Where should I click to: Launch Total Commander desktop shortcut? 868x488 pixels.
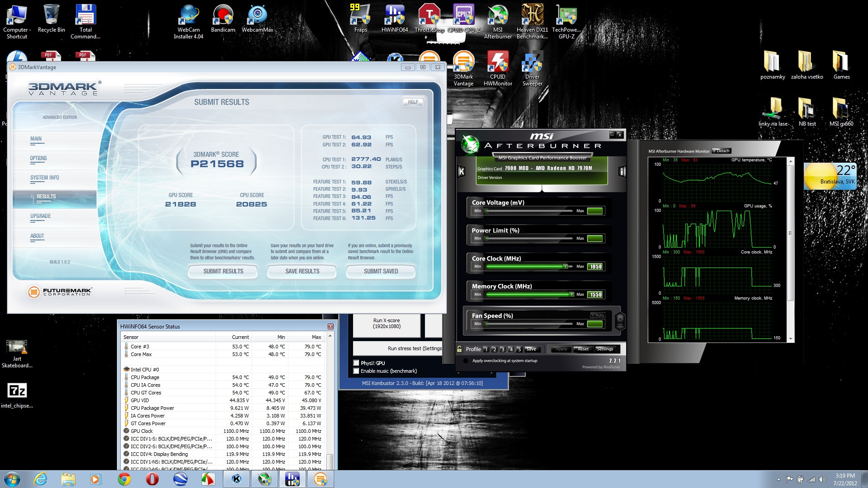[85, 21]
